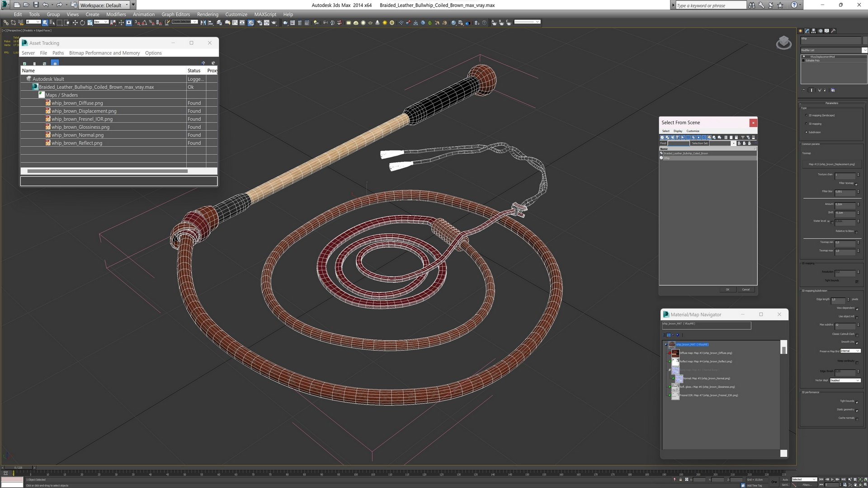Viewport: 868px width, 488px height.
Task: Select the 2D mapping (landscape) radio button
Action: (x=806, y=115)
